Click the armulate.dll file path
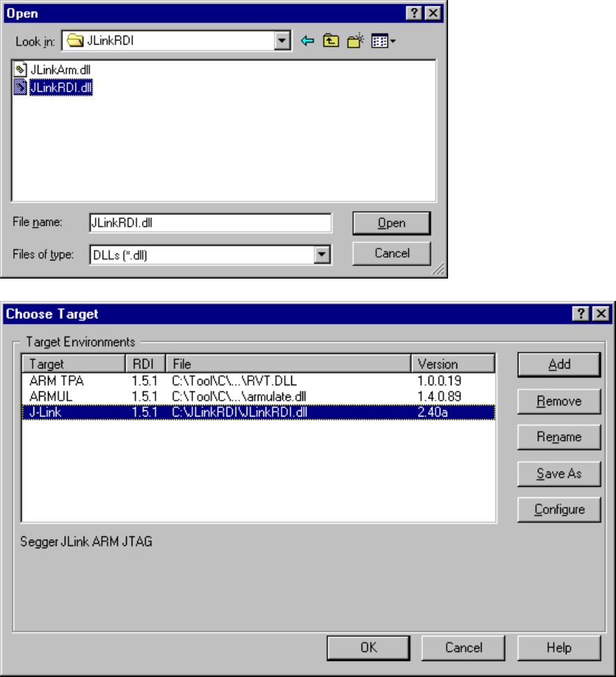616x677 pixels. click(x=239, y=396)
